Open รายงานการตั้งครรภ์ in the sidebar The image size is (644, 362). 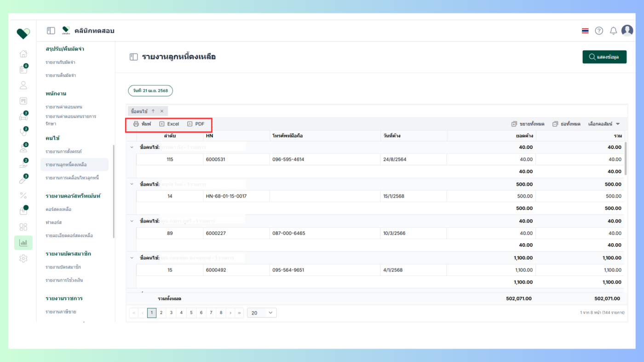point(63,151)
